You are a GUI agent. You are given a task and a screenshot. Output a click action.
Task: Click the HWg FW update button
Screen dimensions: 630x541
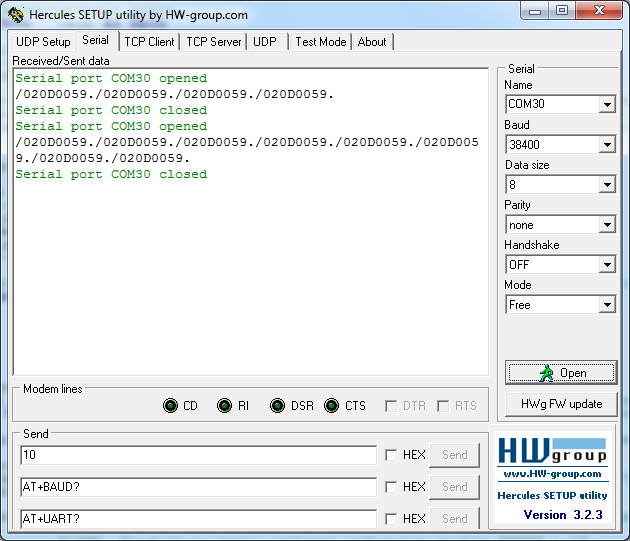pos(561,404)
